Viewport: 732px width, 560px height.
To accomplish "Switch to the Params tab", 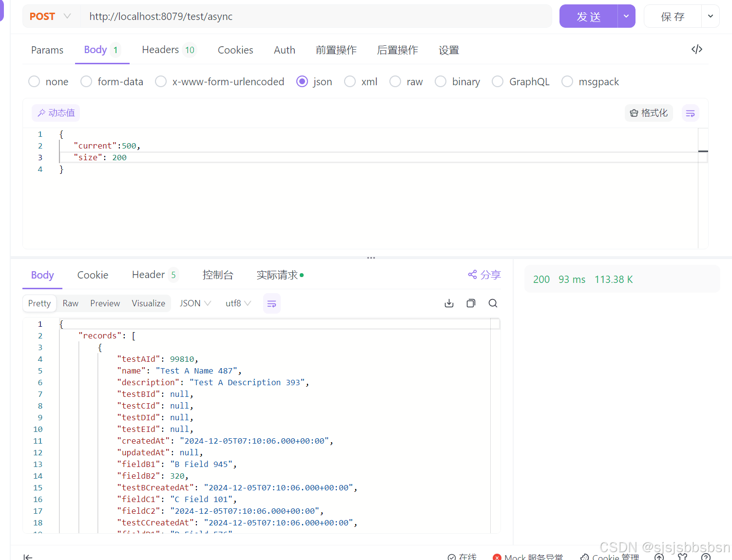I will tap(47, 50).
